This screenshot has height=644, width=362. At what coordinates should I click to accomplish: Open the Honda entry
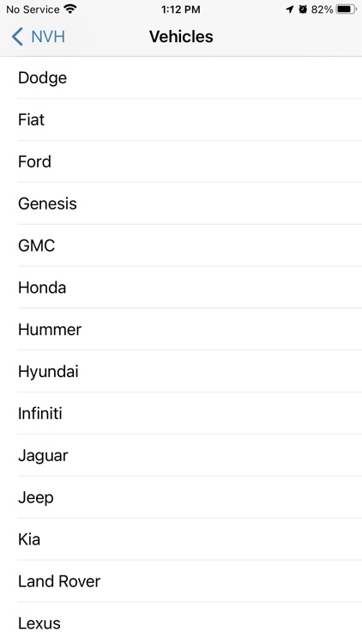coord(181,287)
